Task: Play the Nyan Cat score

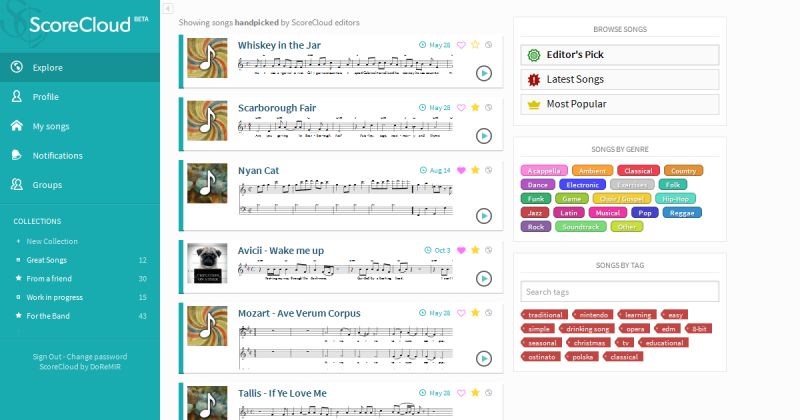Action: coord(484,216)
